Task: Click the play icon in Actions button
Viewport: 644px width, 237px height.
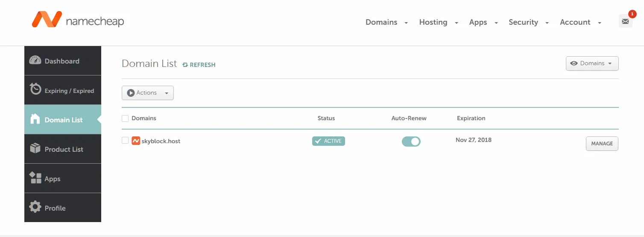Action: pyautogui.click(x=131, y=93)
